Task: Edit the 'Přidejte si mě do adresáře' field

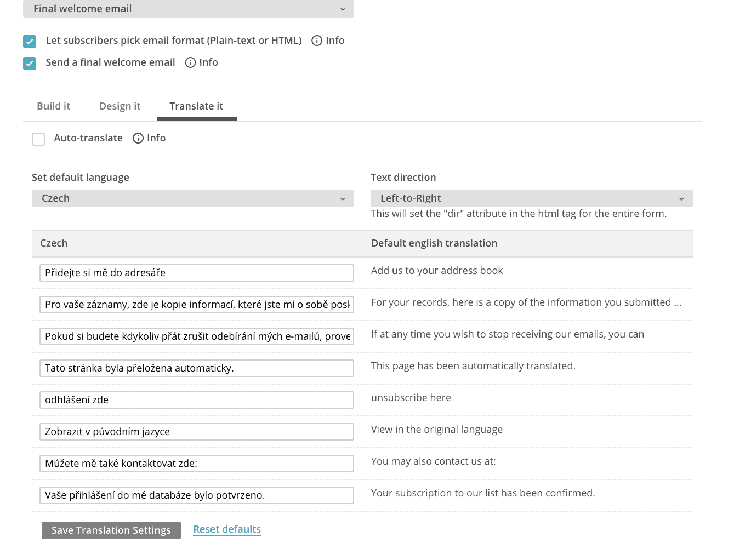Action: [197, 273]
